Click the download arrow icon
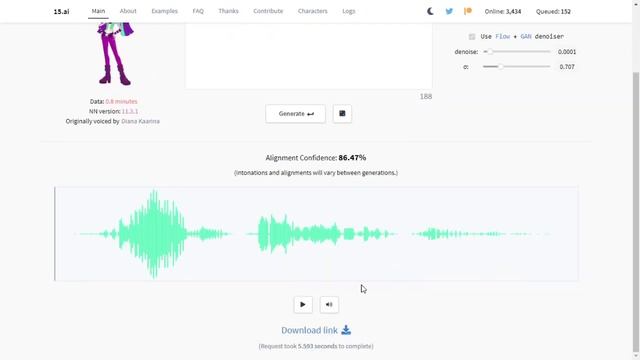640x360 pixels. [x=346, y=330]
